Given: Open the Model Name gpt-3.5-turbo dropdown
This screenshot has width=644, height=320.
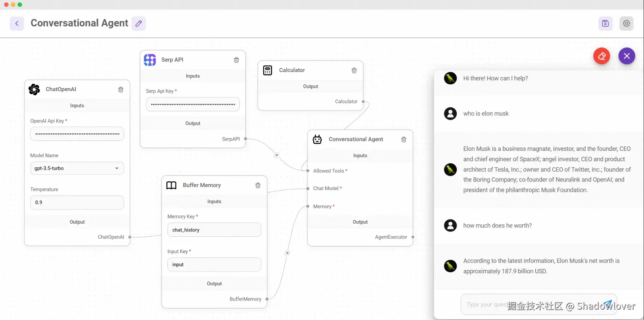Looking at the screenshot, I should click(77, 168).
